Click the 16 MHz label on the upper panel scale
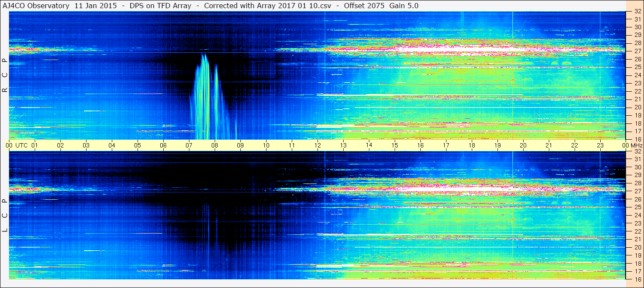 click(637, 139)
